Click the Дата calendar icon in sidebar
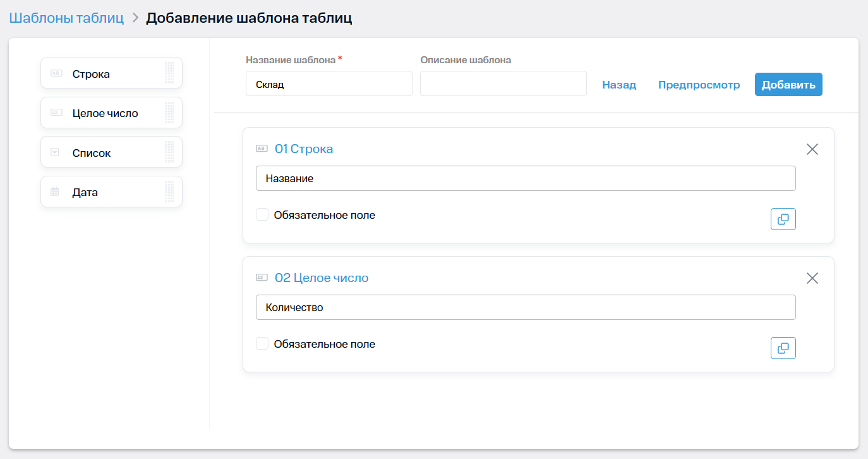Viewport: 868px width, 459px height. pyautogui.click(x=55, y=192)
